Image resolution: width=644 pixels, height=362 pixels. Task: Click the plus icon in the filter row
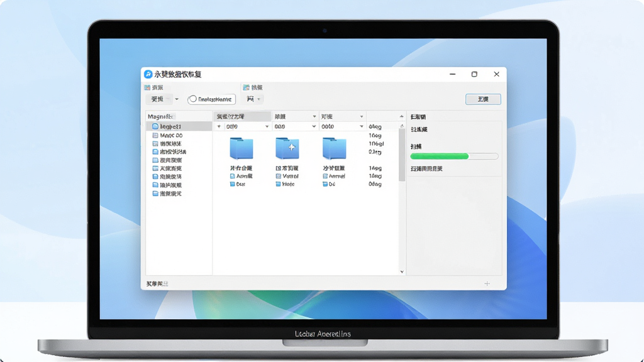click(x=219, y=126)
